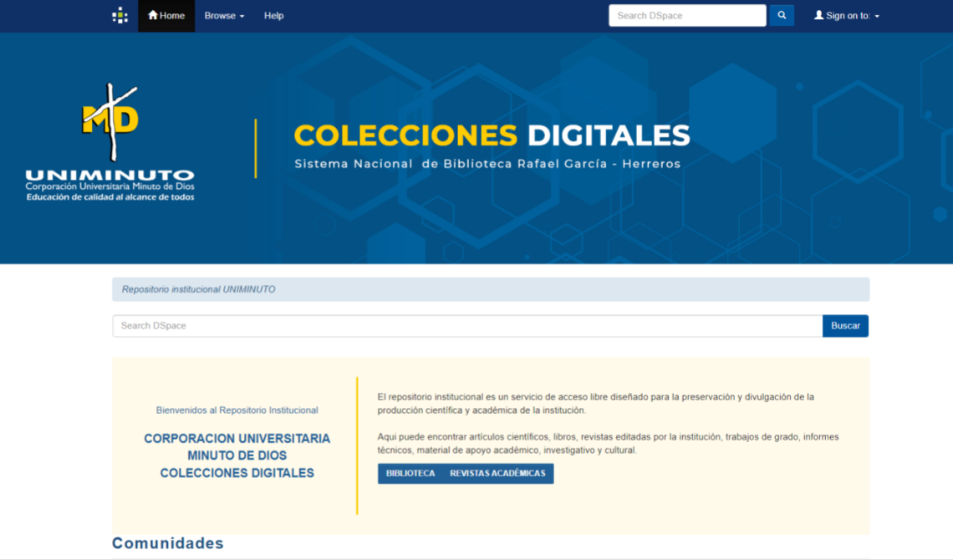Click the Bienvenidos al Repositorio Institucional text
The height and width of the screenshot is (560, 953).
click(x=237, y=410)
